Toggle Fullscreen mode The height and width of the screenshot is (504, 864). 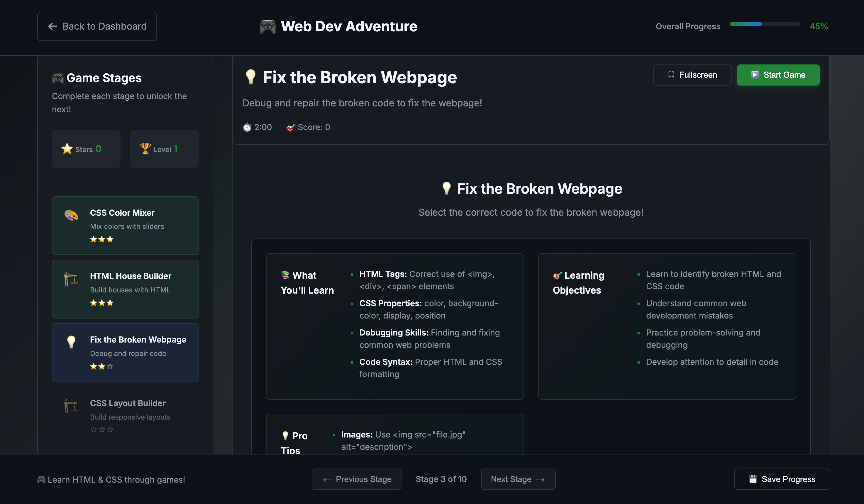tap(692, 75)
